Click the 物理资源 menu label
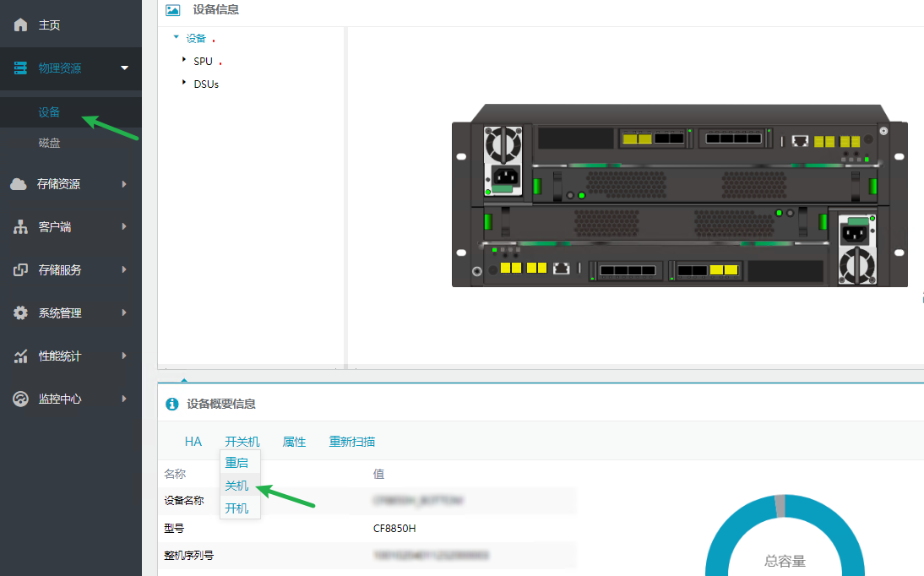Image resolution: width=924 pixels, height=576 pixels. (60, 68)
